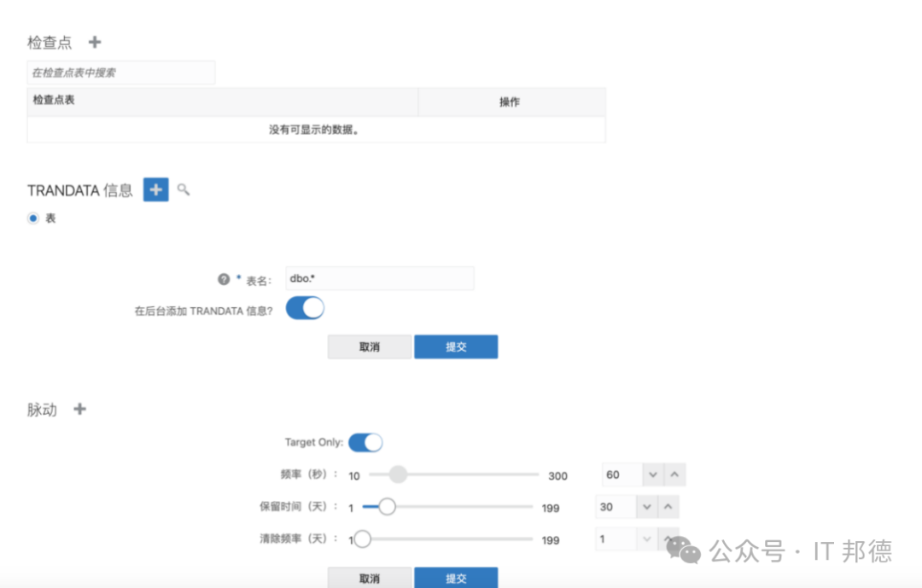Click the plus icon next to 脉动
The image size is (922, 588).
79,410
